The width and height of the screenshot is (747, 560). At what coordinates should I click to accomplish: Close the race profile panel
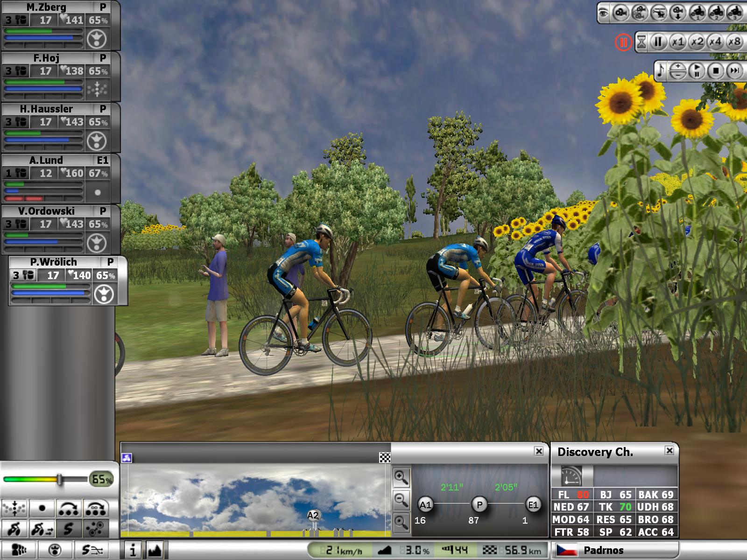pos(539,451)
